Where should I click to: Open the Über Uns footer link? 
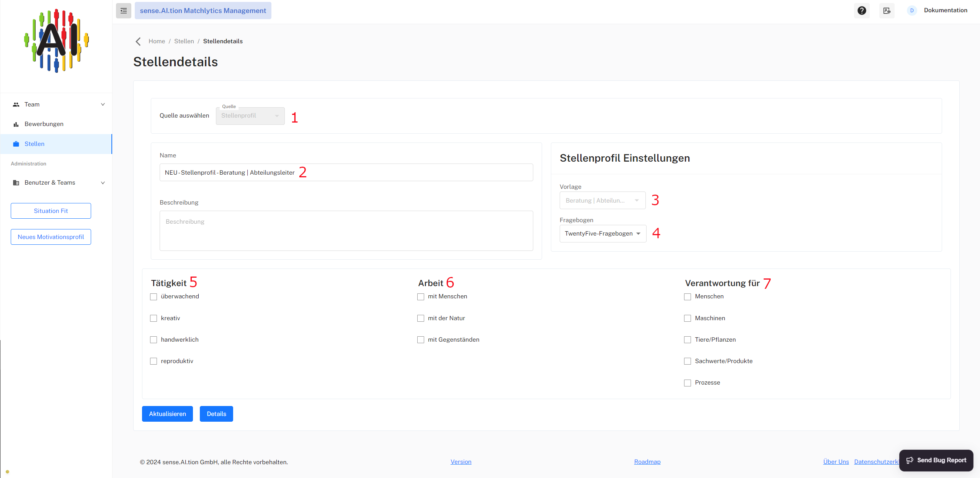(836, 462)
